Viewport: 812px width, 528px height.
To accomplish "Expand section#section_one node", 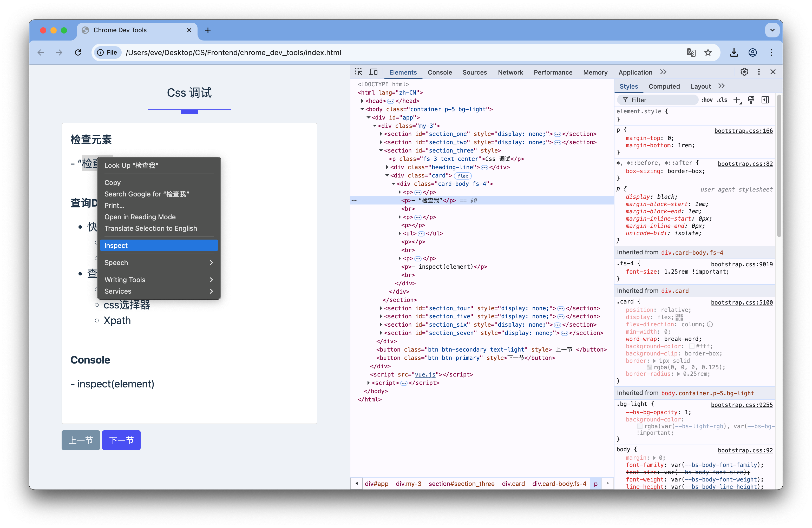I will pos(381,134).
